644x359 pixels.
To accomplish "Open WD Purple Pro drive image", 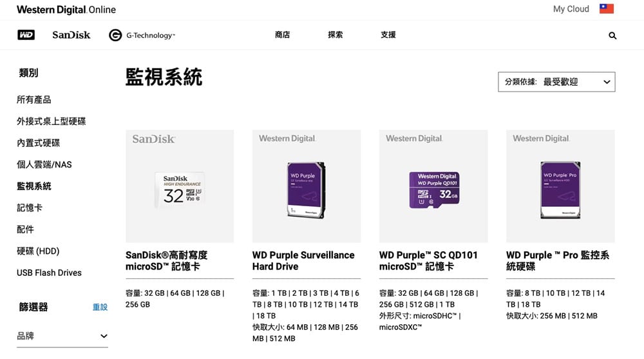I will pyautogui.click(x=560, y=190).
